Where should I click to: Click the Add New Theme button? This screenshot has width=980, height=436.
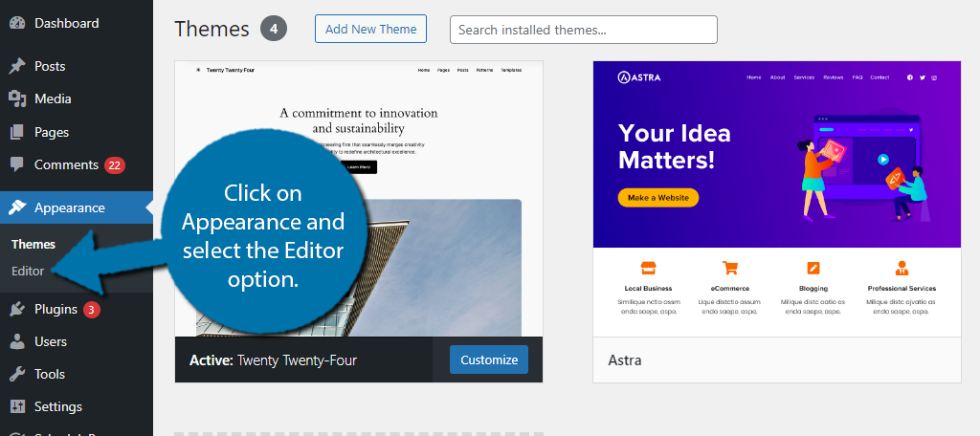point(370,29)
